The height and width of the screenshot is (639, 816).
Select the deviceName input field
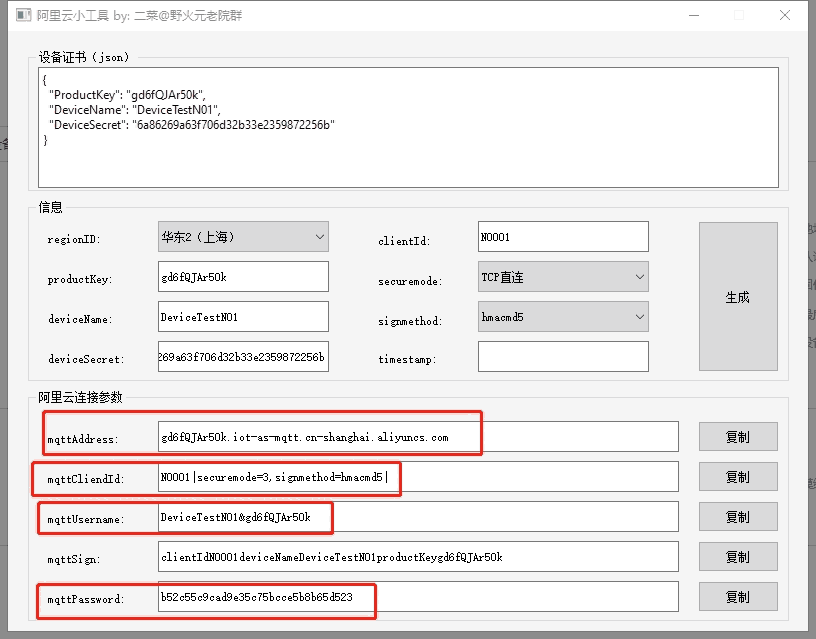point(243,317)
